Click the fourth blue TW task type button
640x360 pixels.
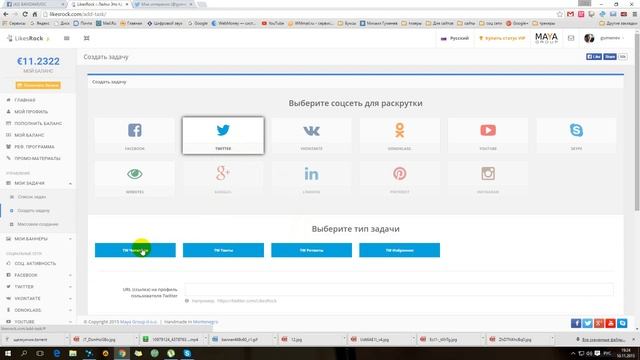click(400, 250)
